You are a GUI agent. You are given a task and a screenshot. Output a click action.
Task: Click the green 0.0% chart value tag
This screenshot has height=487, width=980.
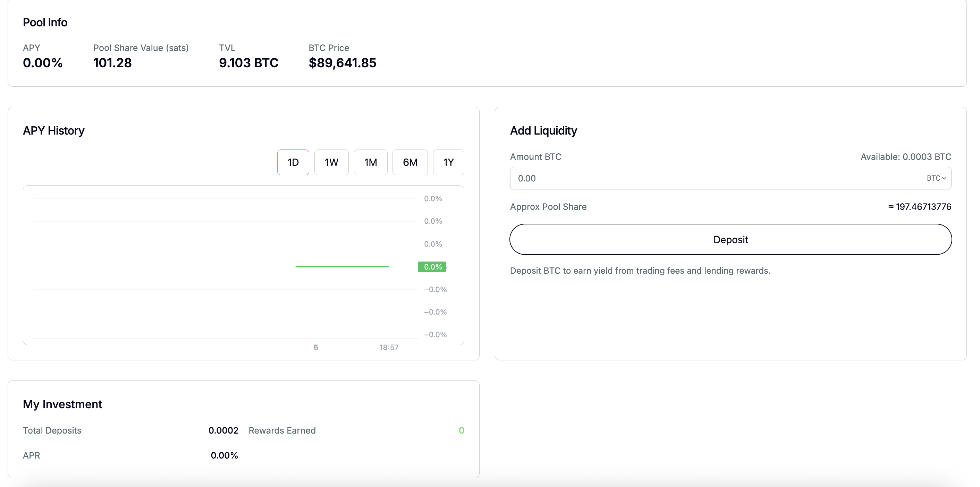(432, 267)
